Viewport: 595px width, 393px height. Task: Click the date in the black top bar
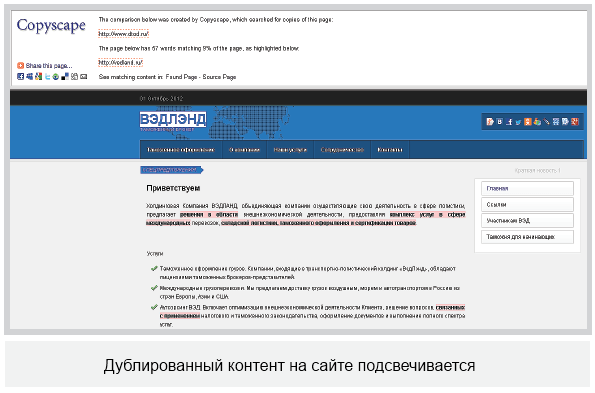[x=161, y=99]
